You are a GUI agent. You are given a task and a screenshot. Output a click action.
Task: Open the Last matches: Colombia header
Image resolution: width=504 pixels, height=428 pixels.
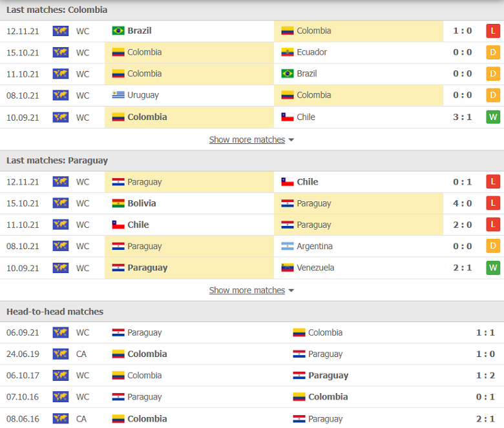[x=57, y=10]
